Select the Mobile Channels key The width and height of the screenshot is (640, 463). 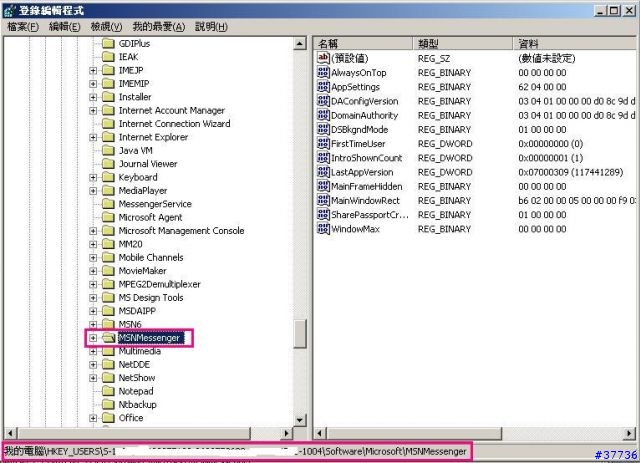(x=151, y=258)
